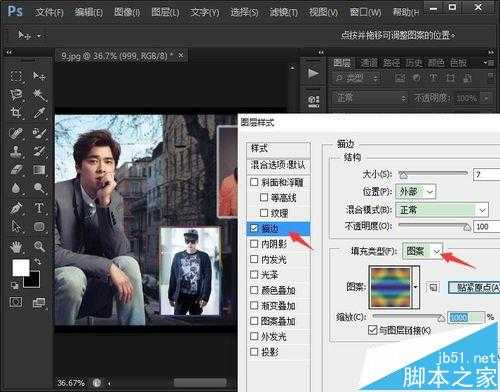Select the Path Selection tool
This screenshot has height=392, width=500.
[16, 227]
